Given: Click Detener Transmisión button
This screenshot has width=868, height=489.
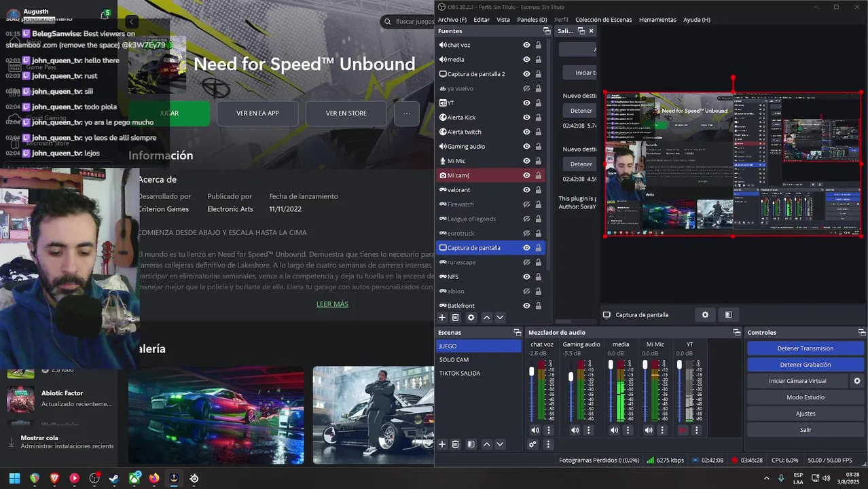Looking at the screenshot, I should [806, 348].
